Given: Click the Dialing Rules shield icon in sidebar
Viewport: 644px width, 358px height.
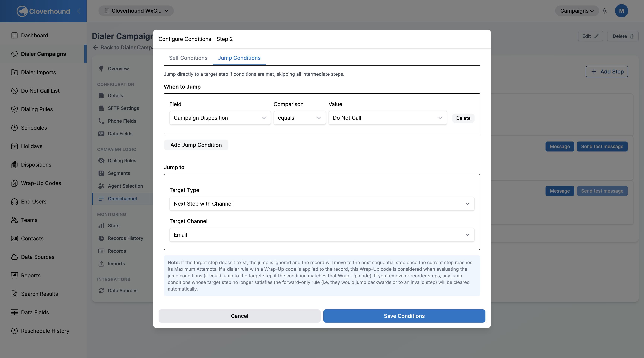Looking at the screenshot, I should [14, 109].
